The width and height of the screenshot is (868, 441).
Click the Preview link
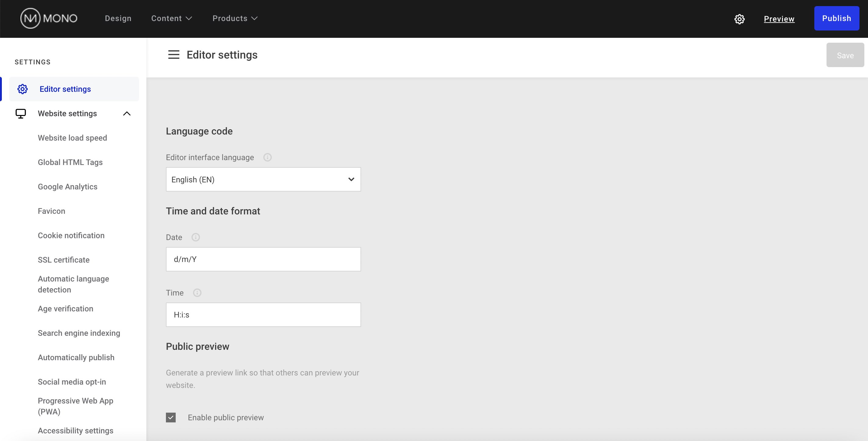pos(779,19)
